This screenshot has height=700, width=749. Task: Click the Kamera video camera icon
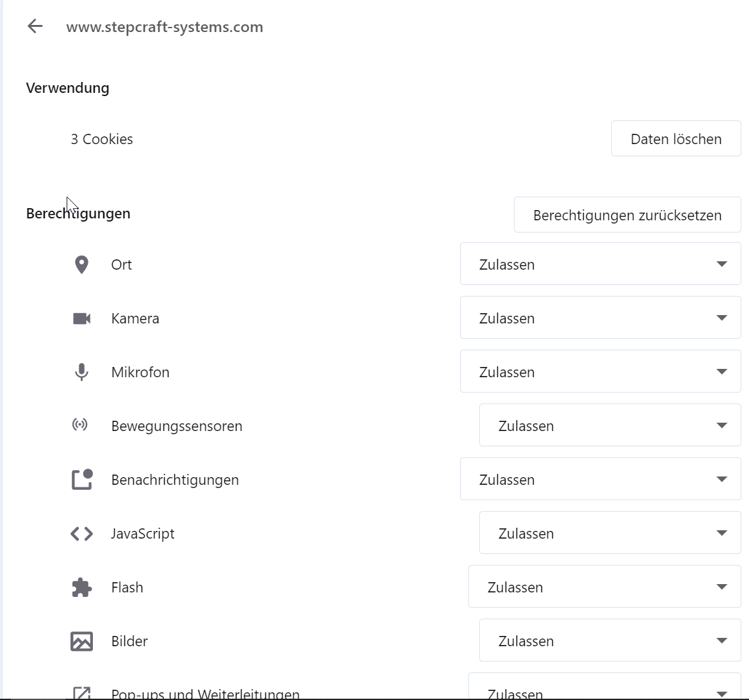81,318
